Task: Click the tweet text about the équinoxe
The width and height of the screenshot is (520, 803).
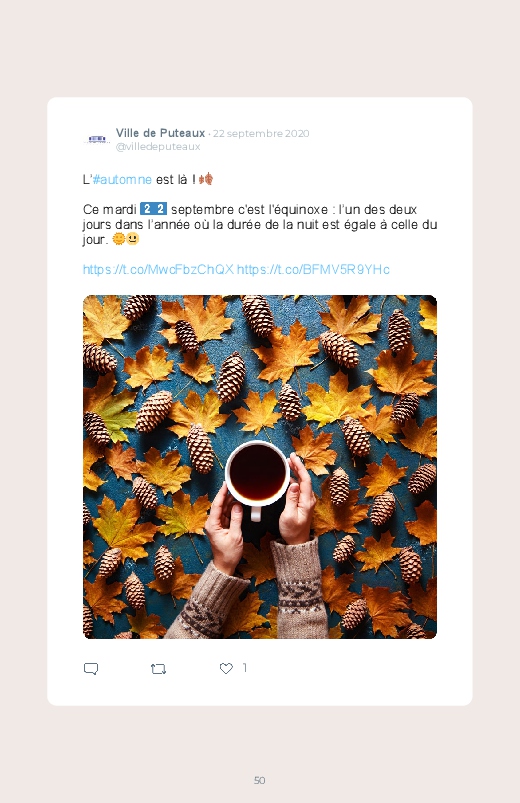Action: (260, 224)
